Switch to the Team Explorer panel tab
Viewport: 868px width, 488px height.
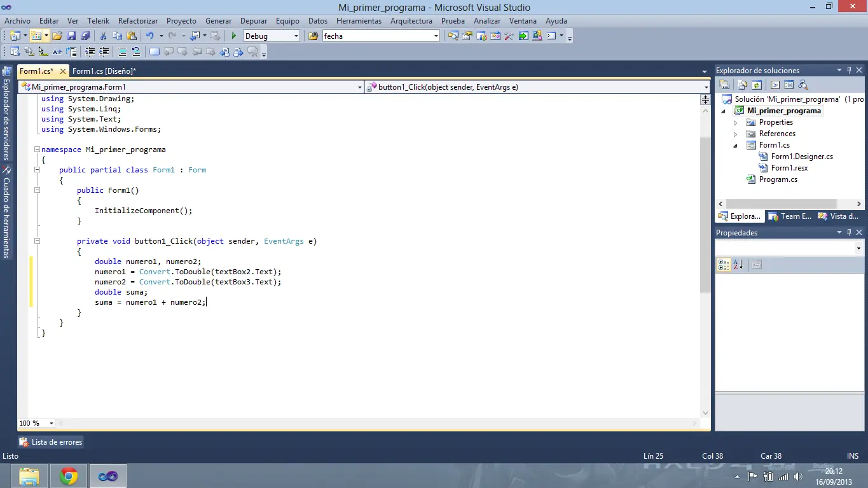pos(790,216)
